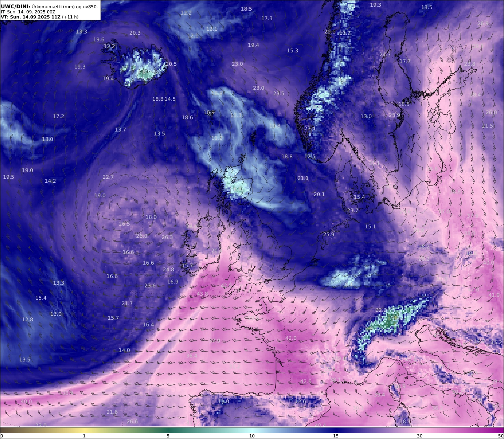
Task: Click the map value "23.5" off Norway
Action: (x=279, y=94)
